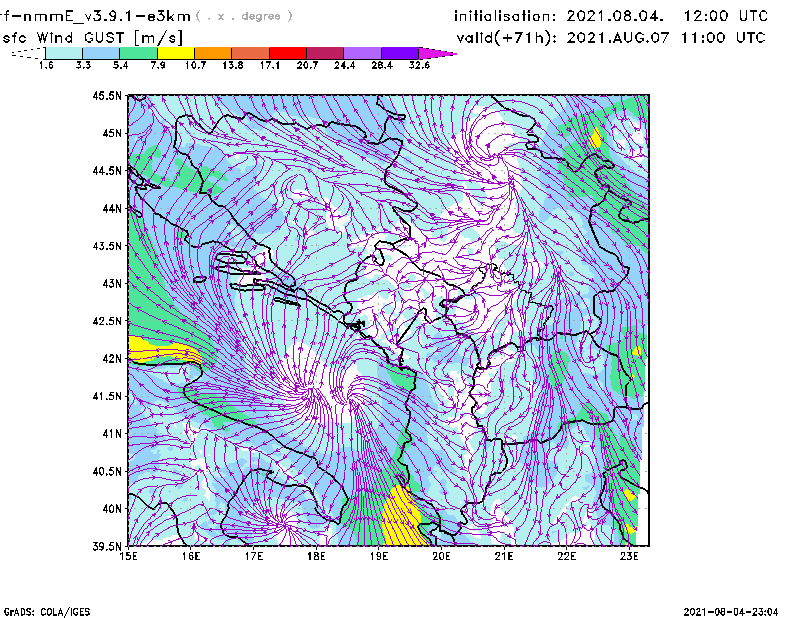Click the '17E' longitude label

254,556
